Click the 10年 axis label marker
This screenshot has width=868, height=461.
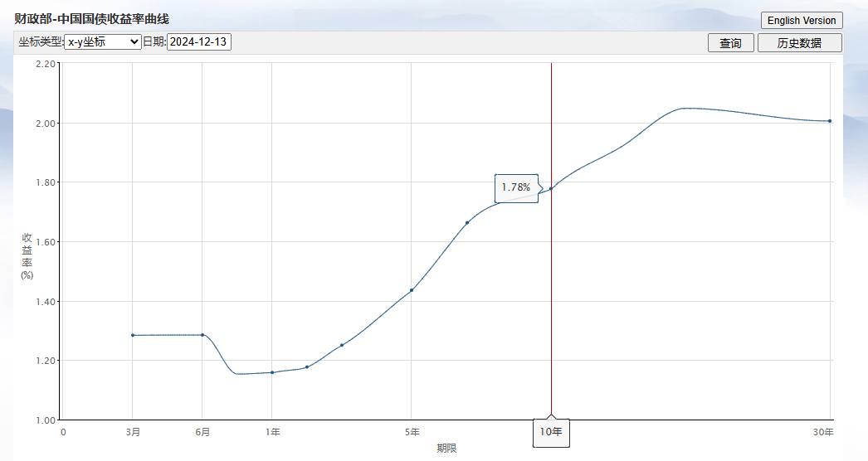(x=551, y=432)
